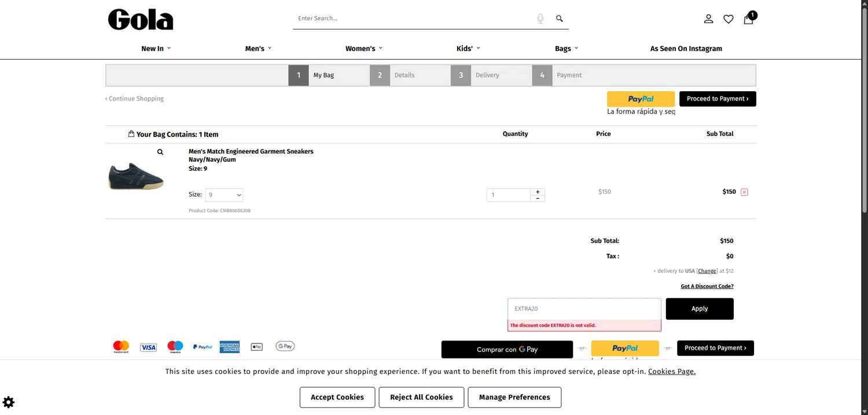Expand the Bags menu
This screenshot has width=868, height=415.
(x=567, y=49)
